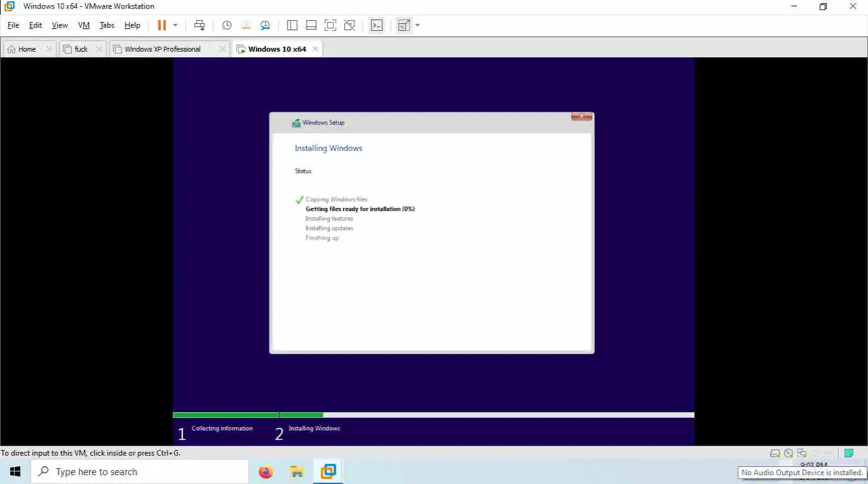The height and width of the screenshot is (484, 868).
Task: Revert the VM to its previous snapshot
Action: [245, 25]
